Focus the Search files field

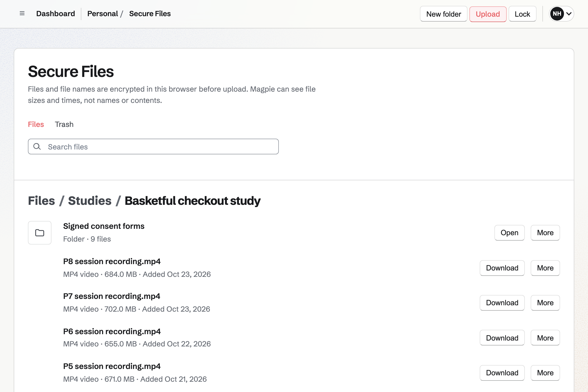click(x=153, y=147)
